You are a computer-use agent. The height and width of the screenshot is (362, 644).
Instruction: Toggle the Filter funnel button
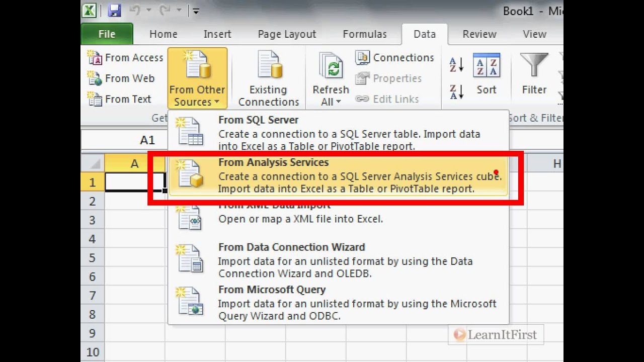pyautogui.click(x=534, y=74)
